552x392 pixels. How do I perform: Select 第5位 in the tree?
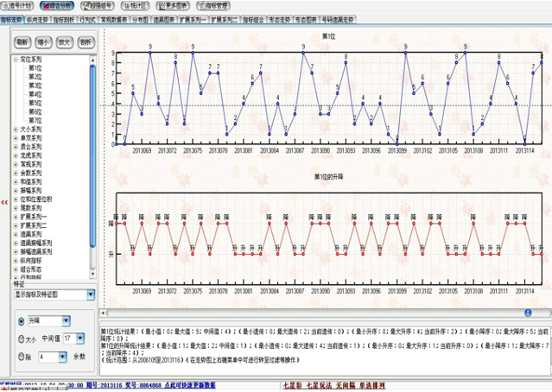(35, 103)
